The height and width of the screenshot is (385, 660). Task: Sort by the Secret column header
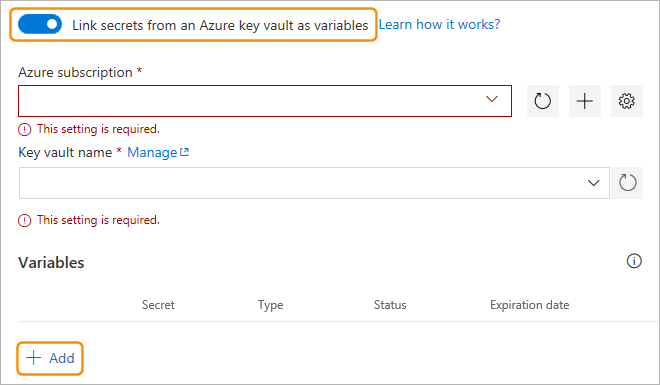[x=158, y=305]
